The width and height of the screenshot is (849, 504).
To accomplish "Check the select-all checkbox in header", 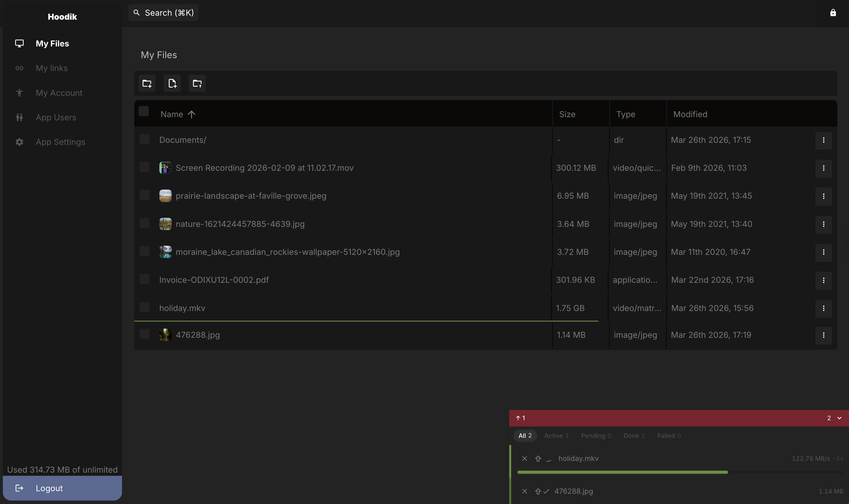I will 144,111.
